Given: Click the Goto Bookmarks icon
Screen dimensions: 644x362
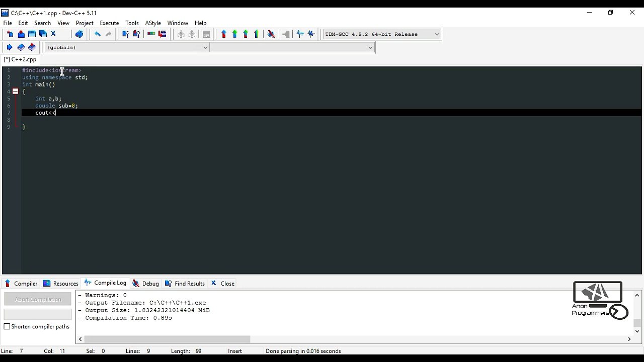Looking at the screenshot, I should click(x=32, y=47).
